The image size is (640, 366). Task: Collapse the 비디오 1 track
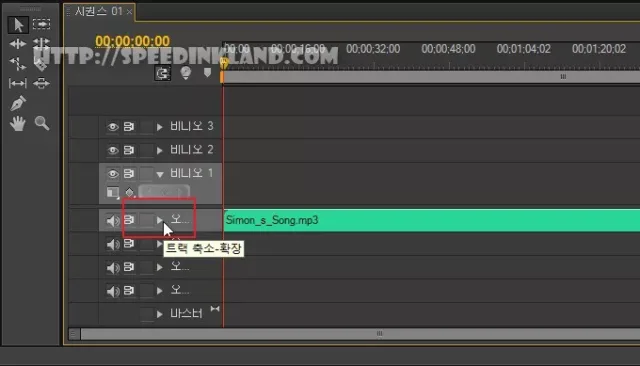160,174
